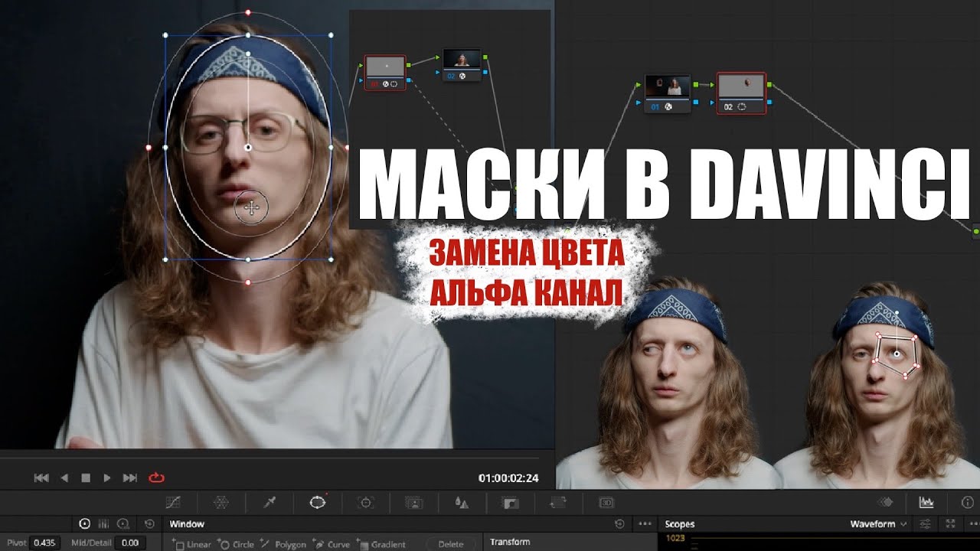Add a Linear window
The image size is (980, 551).
tap(192, 544)
